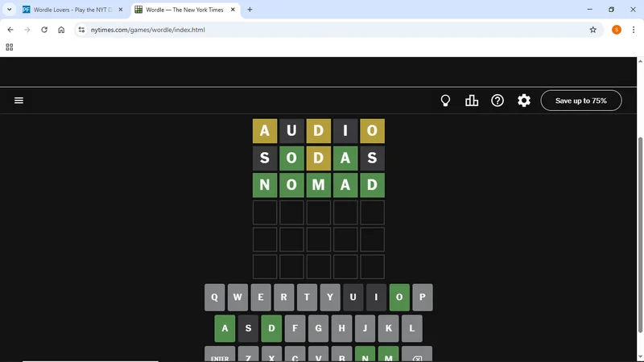644x362 pixels.
Task: Reload the Wordle page
Action: [44, 30]
